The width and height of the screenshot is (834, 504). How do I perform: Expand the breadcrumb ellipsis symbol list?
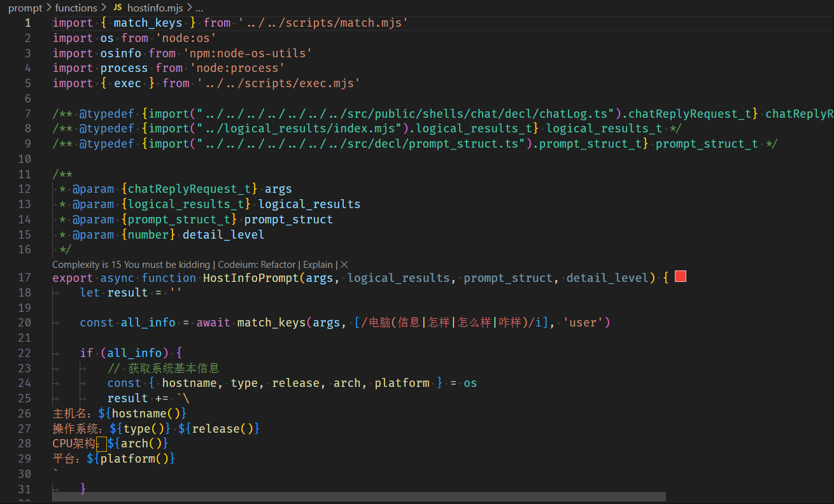[x=199, y=8]
